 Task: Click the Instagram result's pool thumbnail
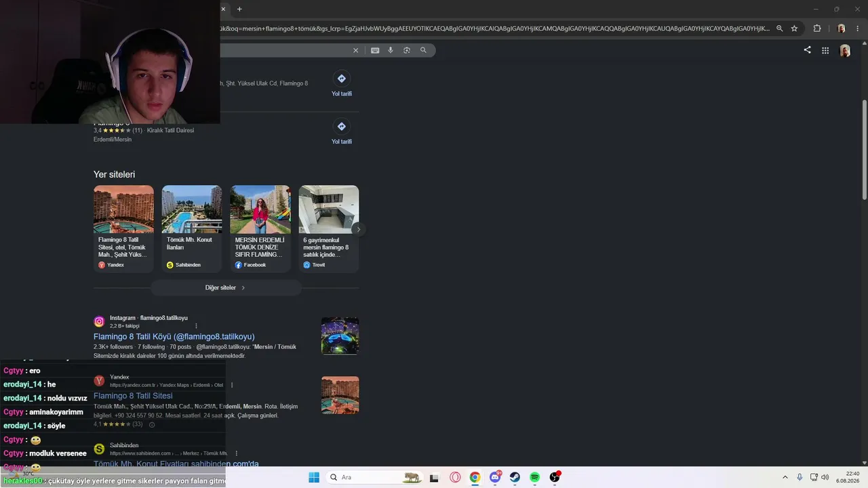coord(340,335)
